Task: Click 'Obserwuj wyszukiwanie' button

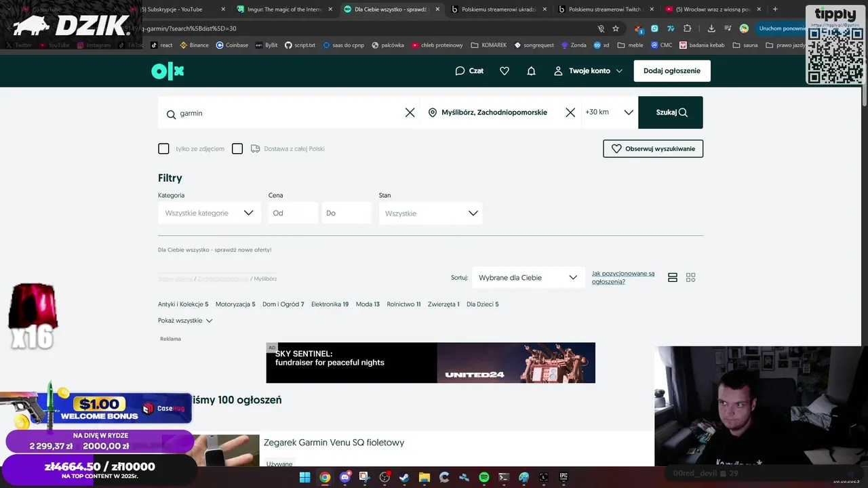Action: click(653, 148)
